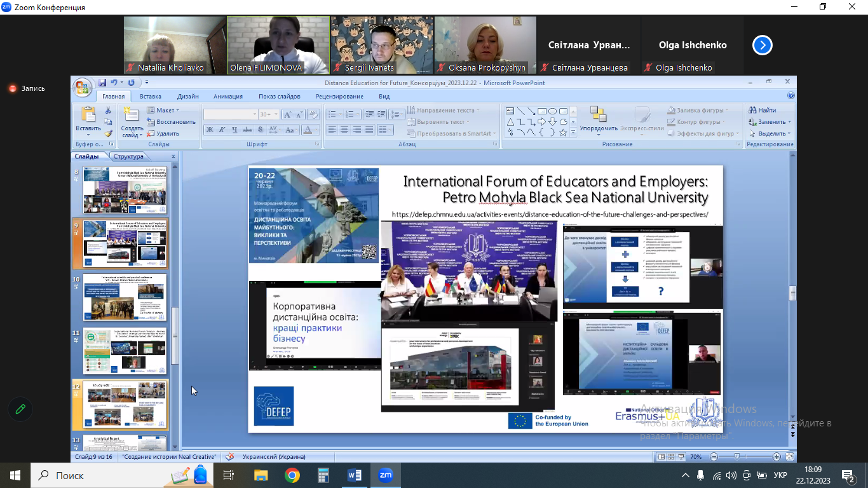Click the PowerPoint help question mark icon
Screen dimensions: 868x488
pos(790,96)
